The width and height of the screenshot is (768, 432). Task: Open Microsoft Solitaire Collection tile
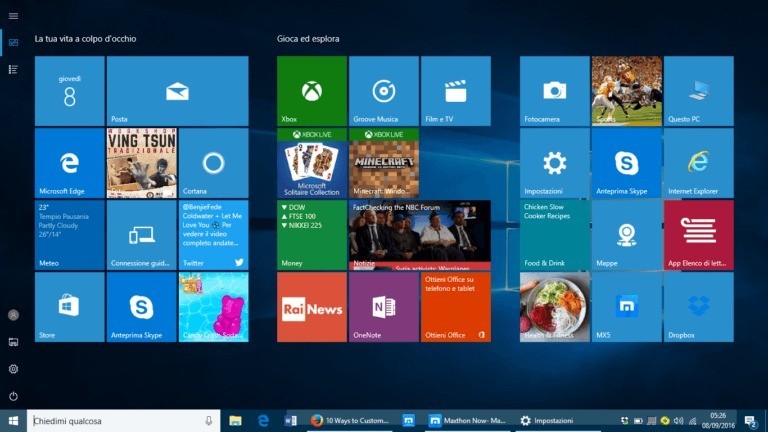pos(312,163)
